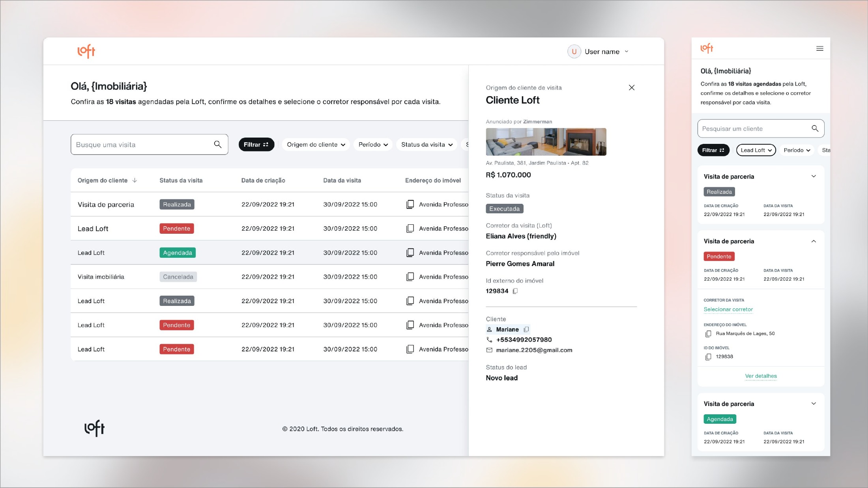Viewport: 868px width, 488px height.
Task: Copy the client name Mariane
Action: click(526, 330)
